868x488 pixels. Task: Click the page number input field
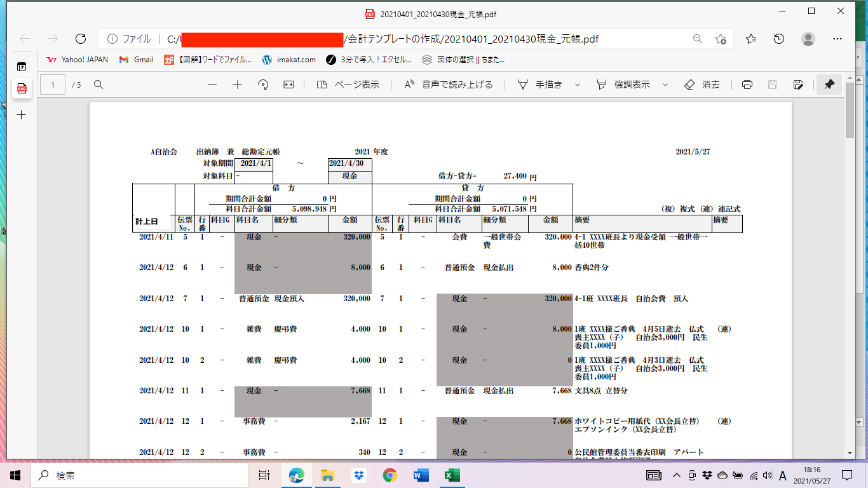click(53, 85)
